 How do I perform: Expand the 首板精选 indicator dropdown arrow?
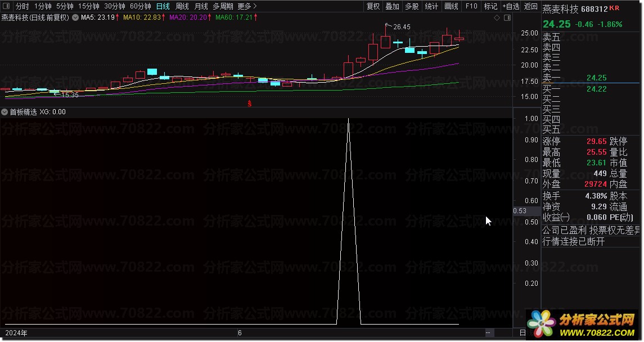pos(4,112)
